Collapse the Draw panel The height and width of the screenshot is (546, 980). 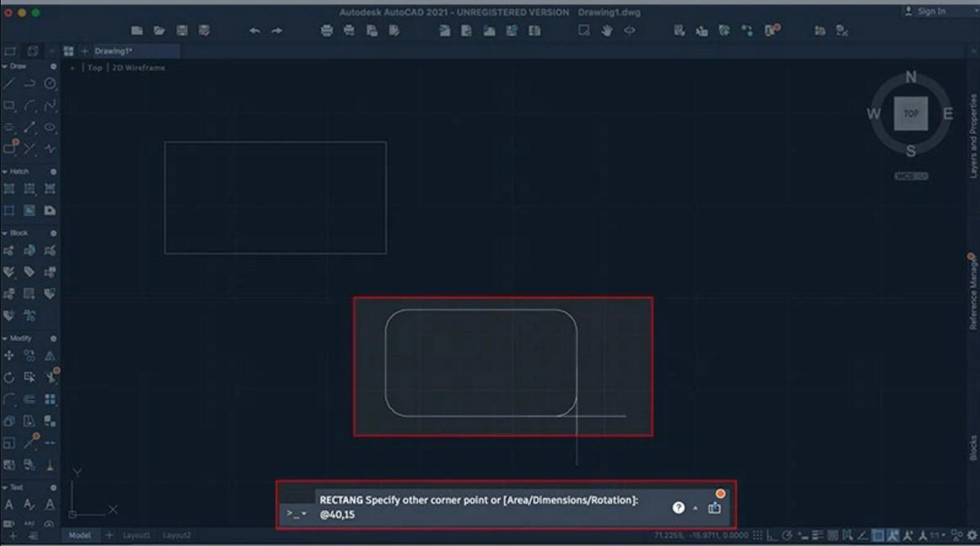pos(5,66)
